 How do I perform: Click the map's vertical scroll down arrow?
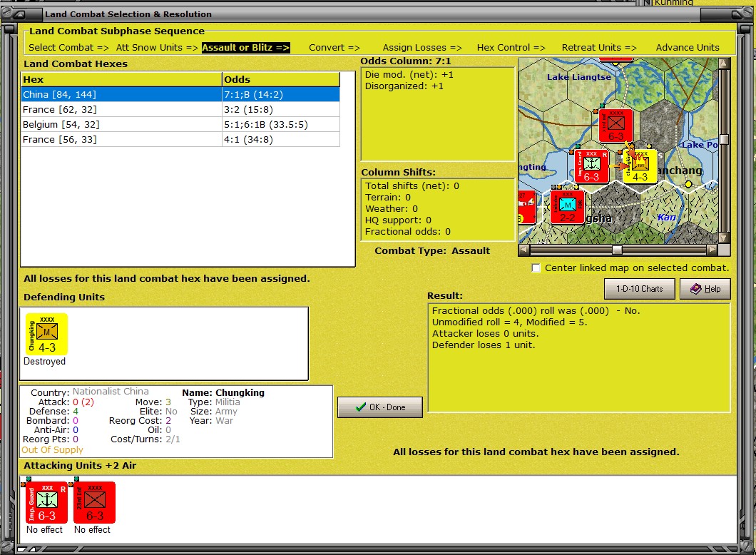click(x=723, y=238)
